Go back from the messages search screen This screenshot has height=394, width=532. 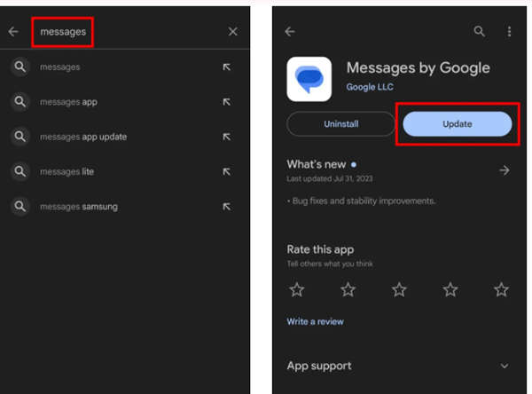(x=13, y=32)
